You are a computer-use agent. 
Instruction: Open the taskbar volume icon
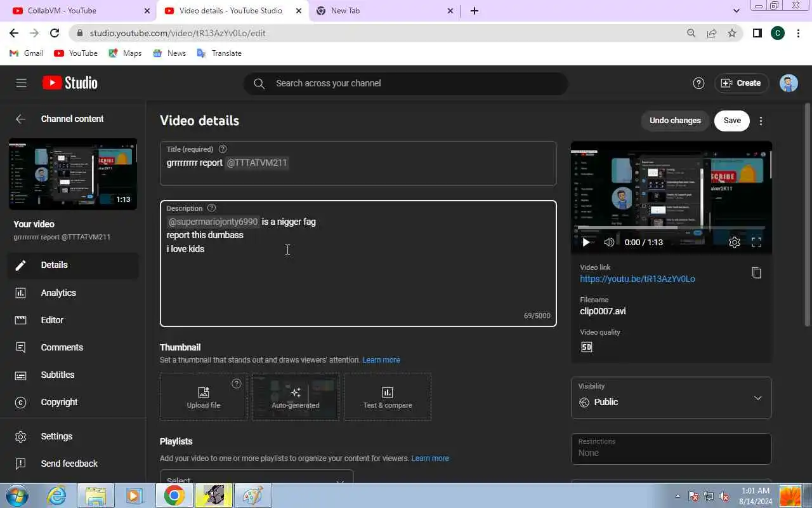[724, 496]
